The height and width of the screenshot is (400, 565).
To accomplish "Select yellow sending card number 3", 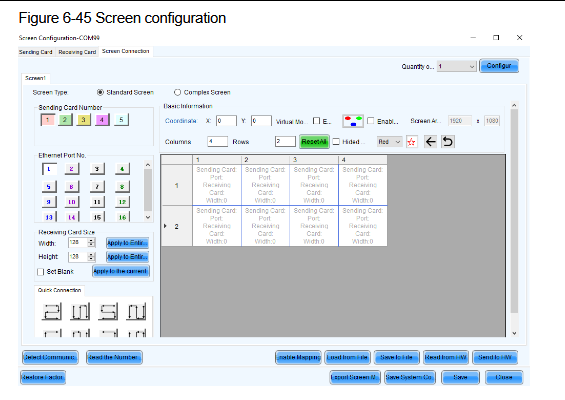I will point(83,120).
